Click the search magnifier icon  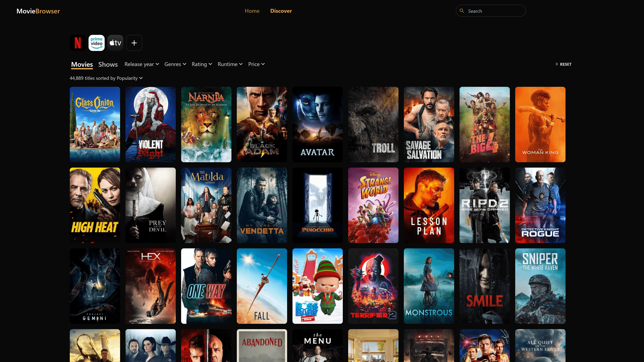(462, 11)
